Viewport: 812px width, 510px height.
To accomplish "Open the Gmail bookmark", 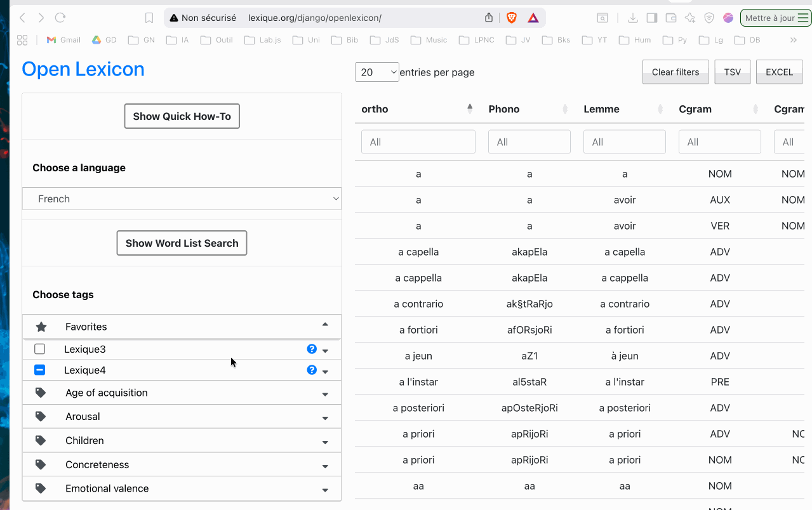I will pos(63,40).
